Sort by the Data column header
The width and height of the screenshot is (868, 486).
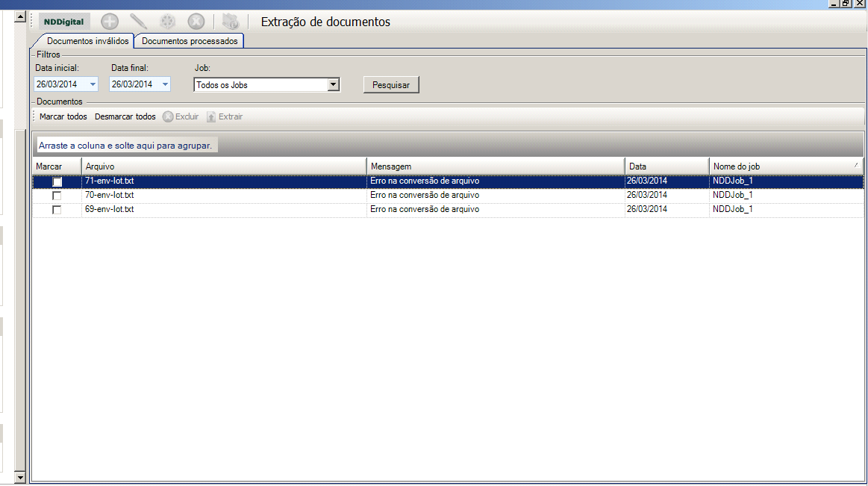click(x=667, y=166)
